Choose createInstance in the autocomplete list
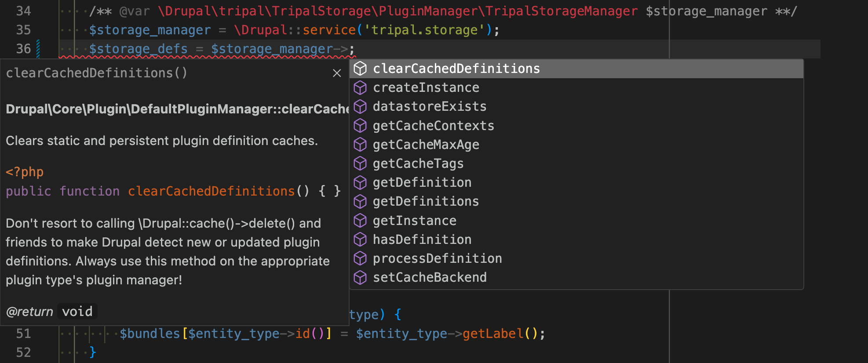Screen dimensions: 868x363 pos(576,88)
